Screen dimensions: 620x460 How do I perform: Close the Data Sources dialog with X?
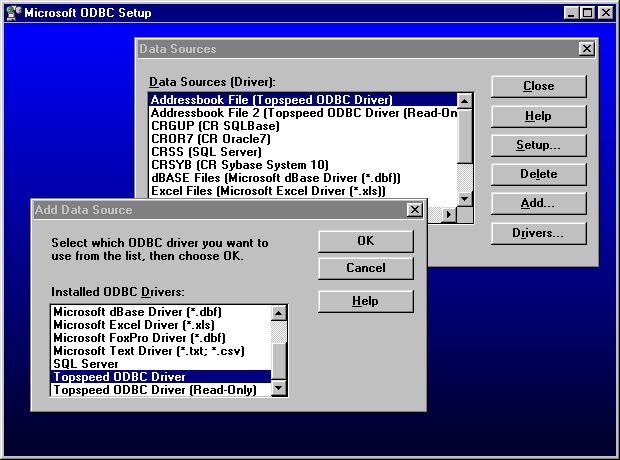pos(586,49)
